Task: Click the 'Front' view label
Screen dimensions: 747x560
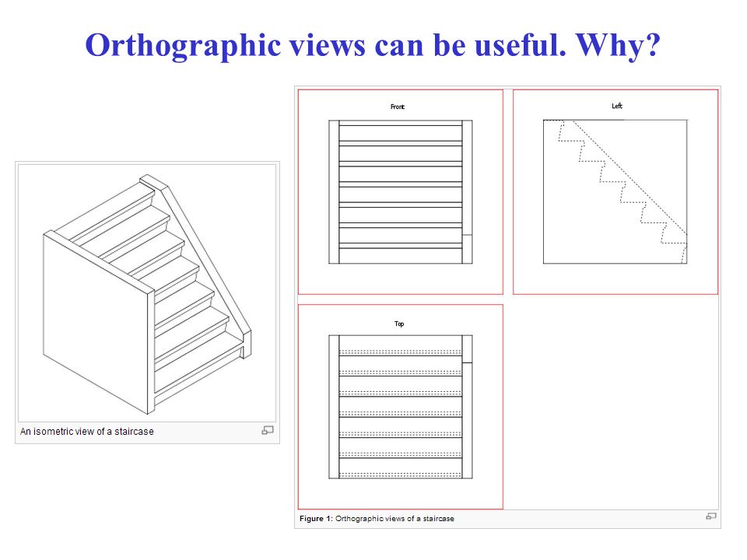Action: point(398,107)
